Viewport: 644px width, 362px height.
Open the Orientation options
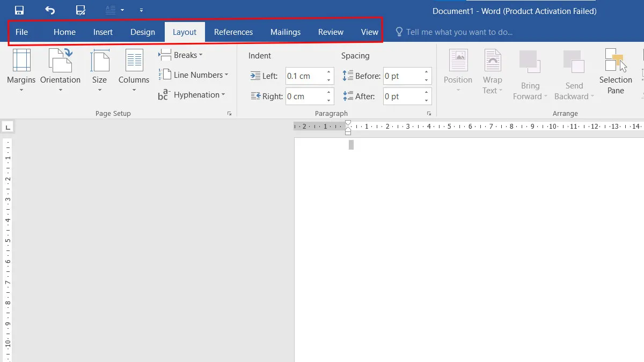(60, 70)
